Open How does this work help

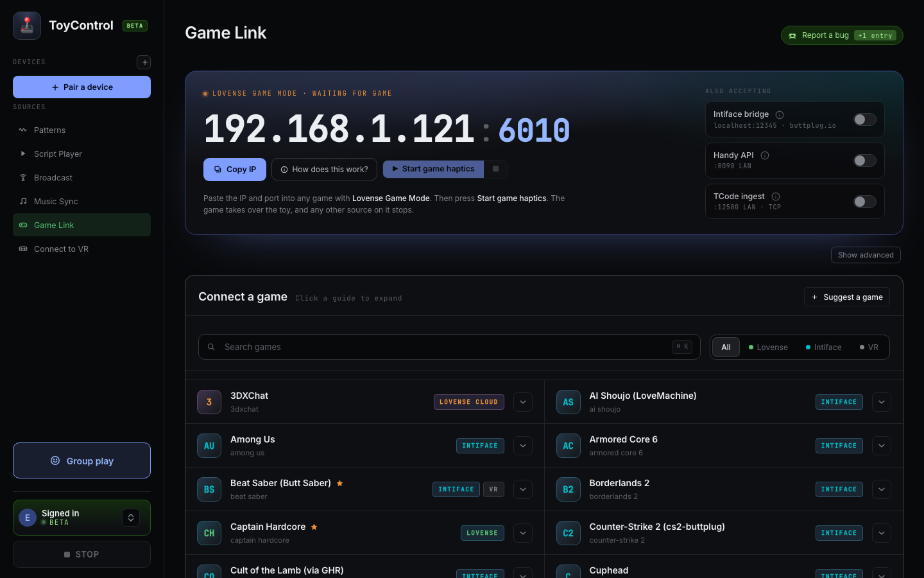click(x=324, y=170)
